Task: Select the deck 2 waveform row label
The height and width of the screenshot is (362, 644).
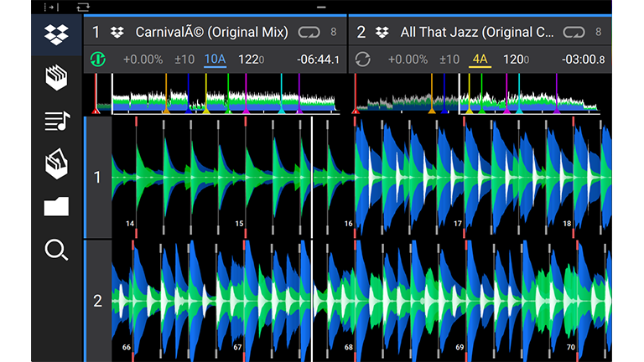Action: 97,301
